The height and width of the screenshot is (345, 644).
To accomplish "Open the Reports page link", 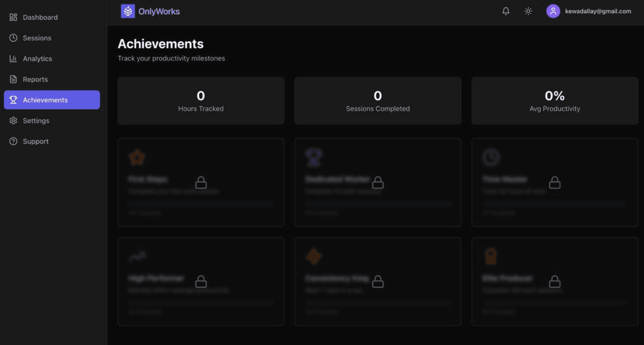I will (x=35, y=79).
